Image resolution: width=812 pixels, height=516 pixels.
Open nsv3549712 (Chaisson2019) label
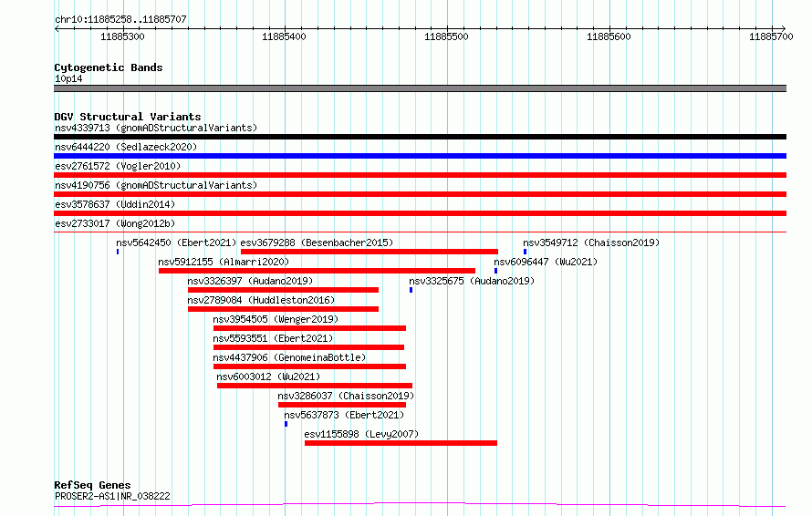click(x=591, y=243)
